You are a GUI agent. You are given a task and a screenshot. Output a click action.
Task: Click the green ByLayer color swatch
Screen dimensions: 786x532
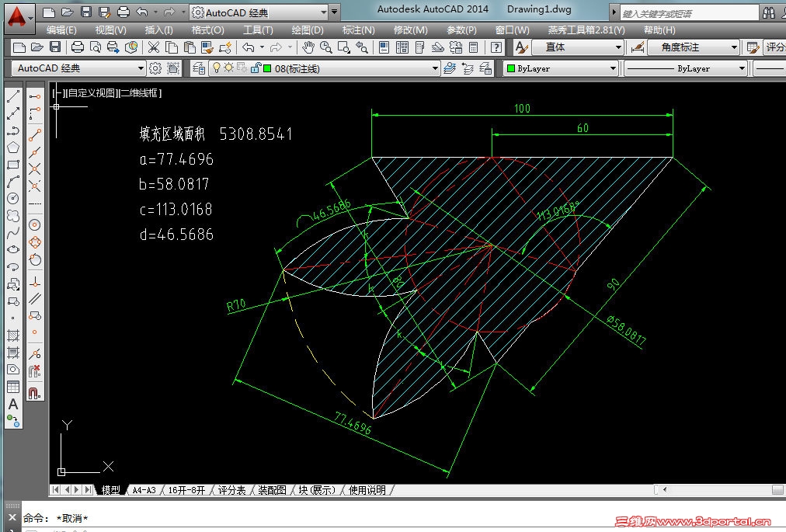(511, 68)
